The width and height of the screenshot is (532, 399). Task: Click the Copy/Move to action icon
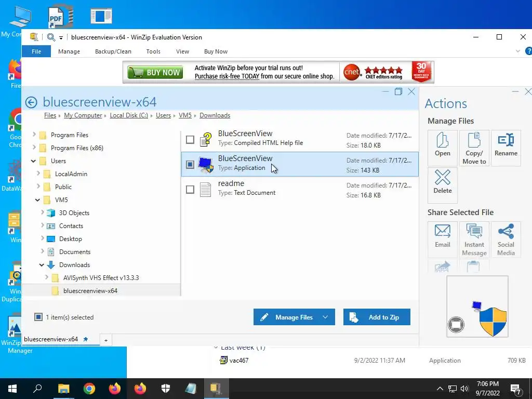tap(474, 148)
